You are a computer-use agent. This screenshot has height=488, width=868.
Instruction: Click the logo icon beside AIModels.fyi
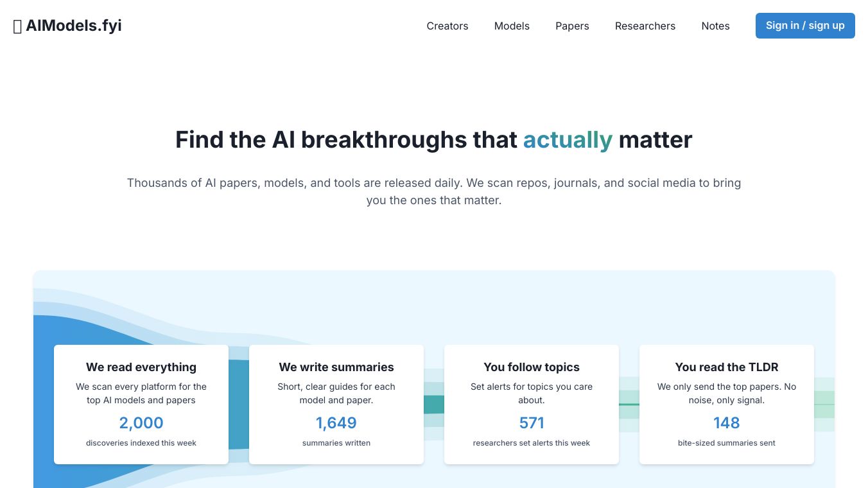tap(17, 26)
